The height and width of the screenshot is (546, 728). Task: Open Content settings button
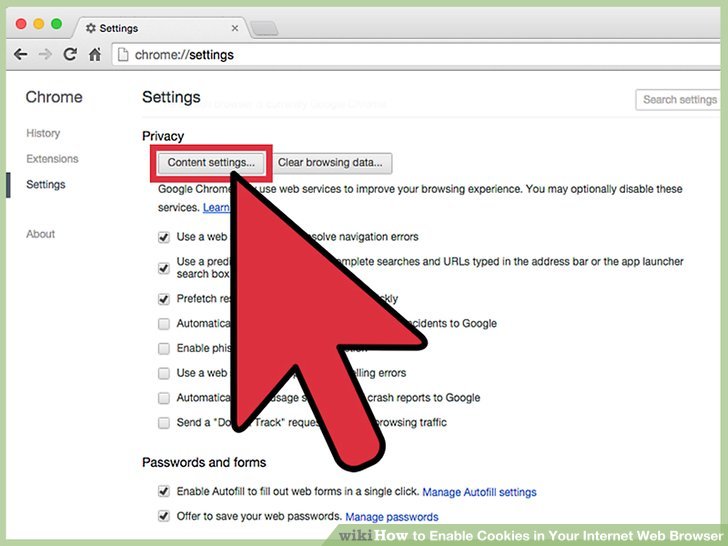(211, 162)
